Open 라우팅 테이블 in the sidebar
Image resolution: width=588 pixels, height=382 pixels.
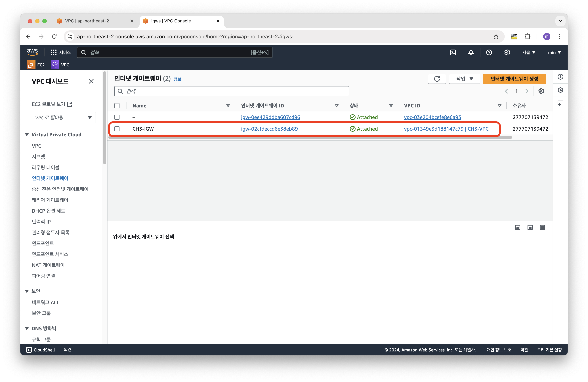pos(45,167)
